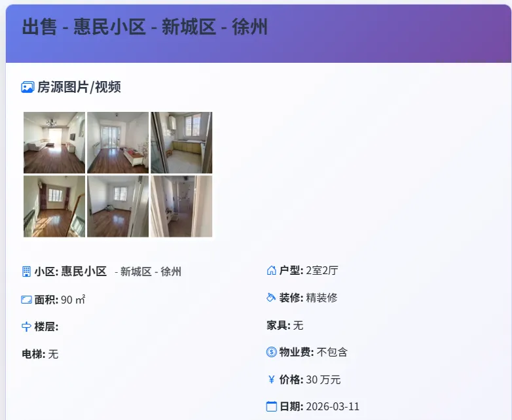The image size is (512, 420).
Task: Open the bedroom photo with red curtains
Action: coord(54,206)
